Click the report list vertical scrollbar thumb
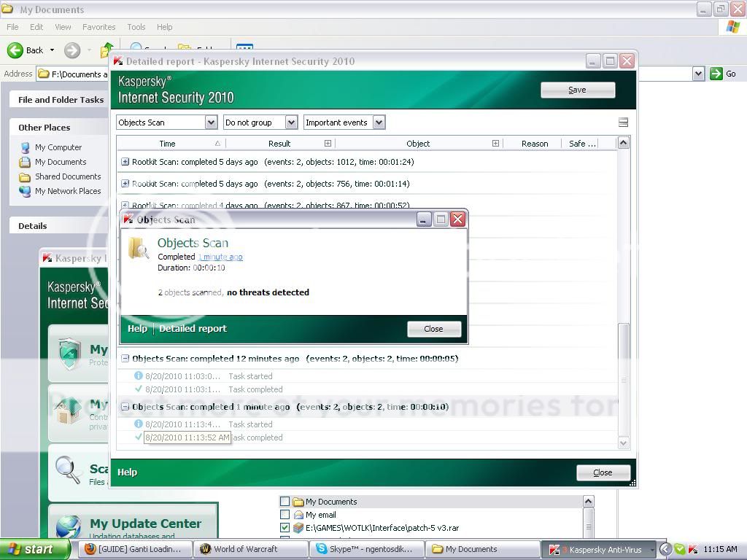The width and height of the screenshot is (747, 560). point(623,379)
